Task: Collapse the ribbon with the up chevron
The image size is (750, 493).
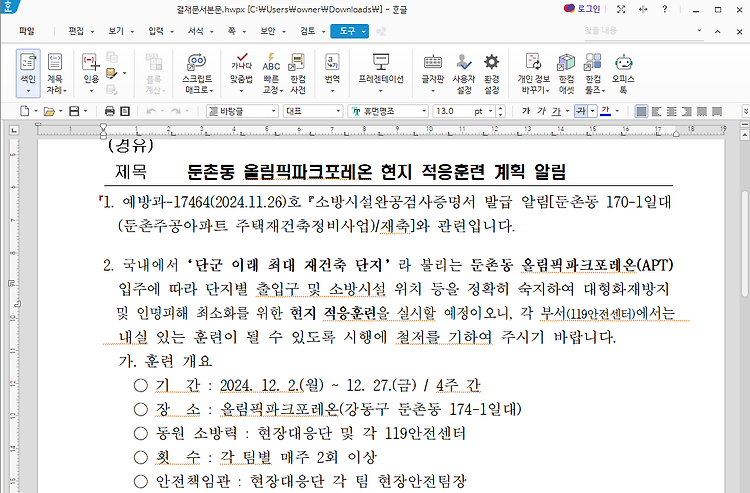Action: (x=717, y=31)
